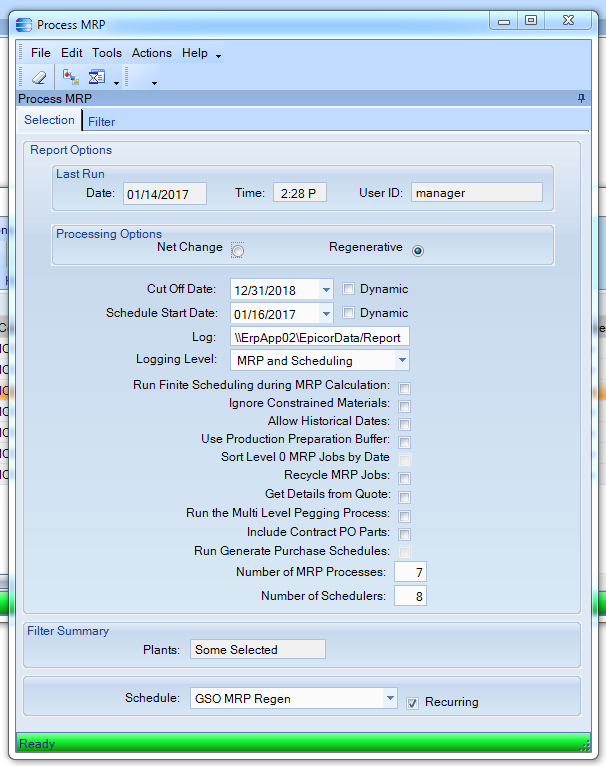Open the Help menu
The image size is (606, 766).
[x=195, y=53]
